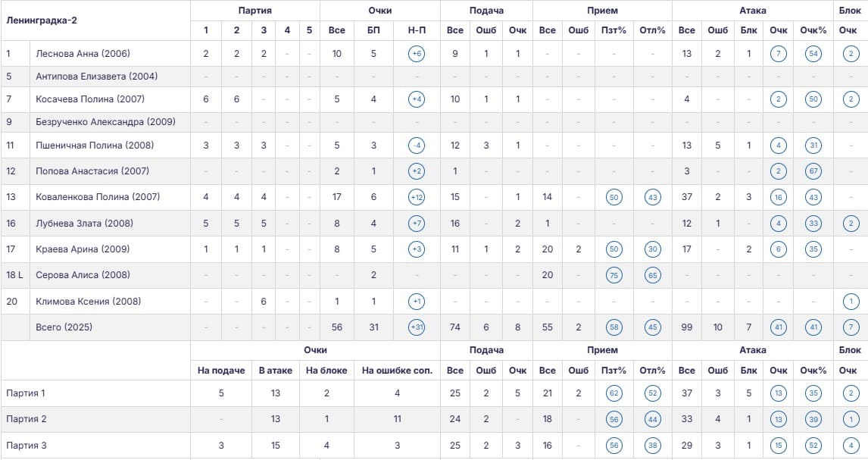Open player Краева Арина (2009)
The image size is (868, 460).
click(x=83, y=249)
